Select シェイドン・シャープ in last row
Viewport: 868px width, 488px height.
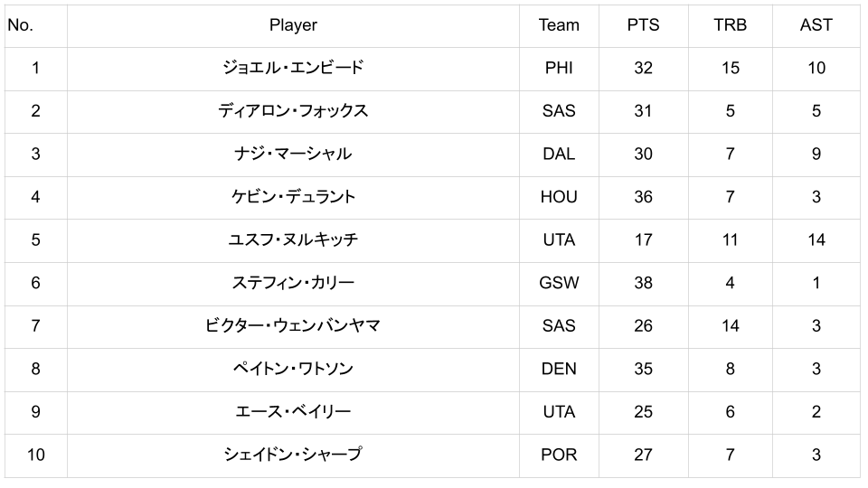[293, 455]
